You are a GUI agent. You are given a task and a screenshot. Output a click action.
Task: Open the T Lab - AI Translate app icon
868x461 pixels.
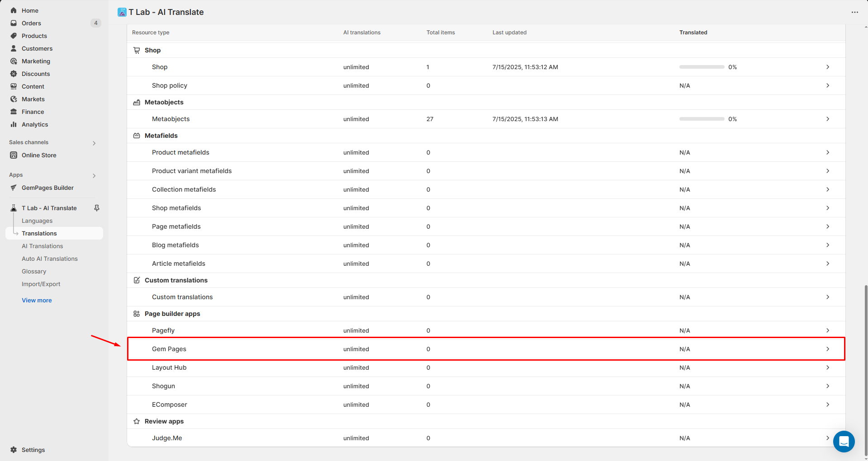[x=121, y=12]
